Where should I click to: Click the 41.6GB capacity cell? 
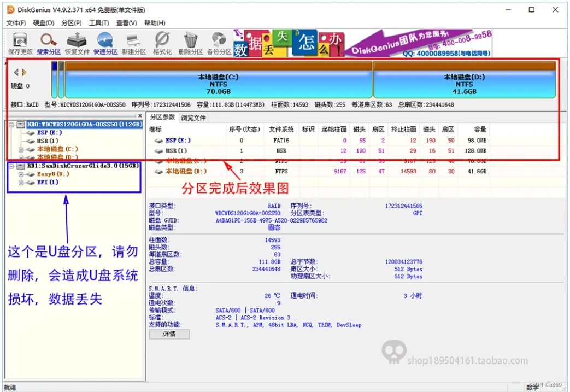coord(477,171)
